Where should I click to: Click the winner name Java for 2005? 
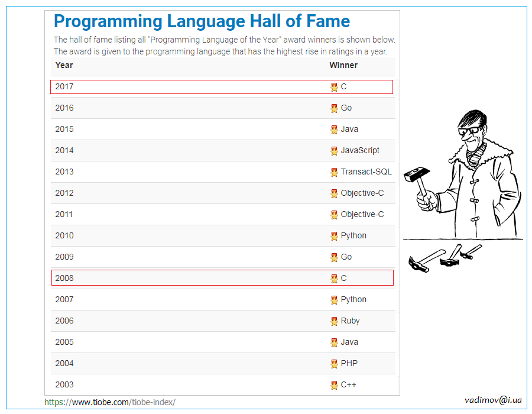349,342
